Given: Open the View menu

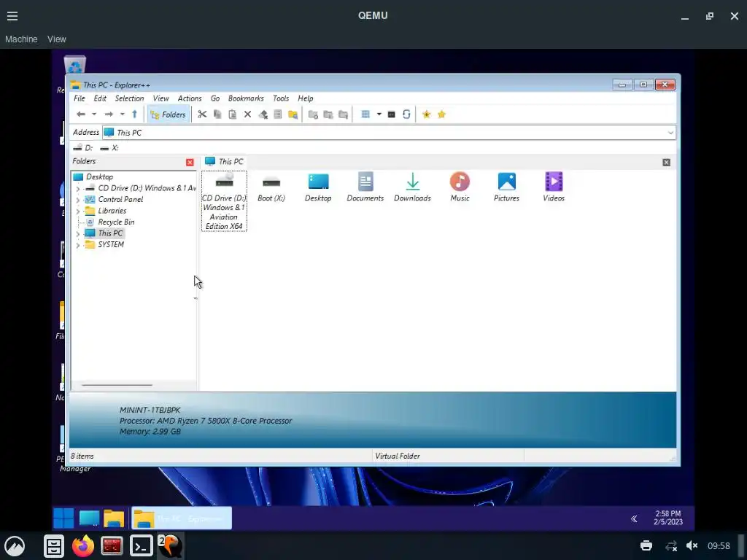Looking at the screenshot, I should point(161,98).
